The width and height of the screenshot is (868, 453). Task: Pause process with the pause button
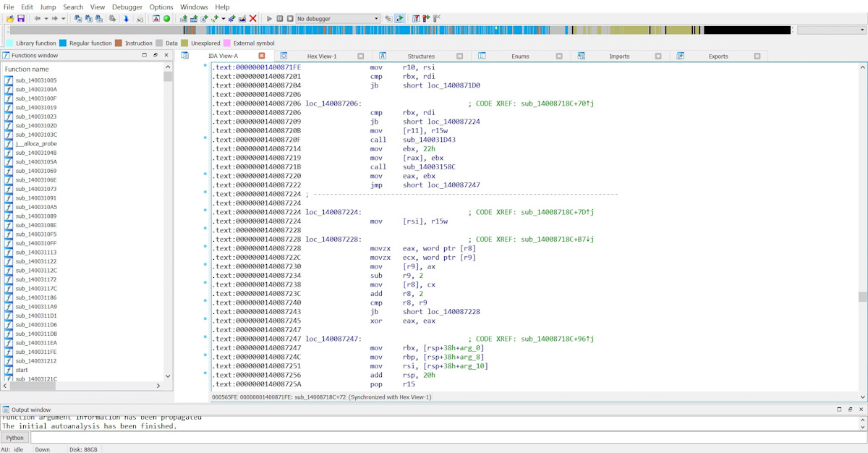tap(280, 18)
